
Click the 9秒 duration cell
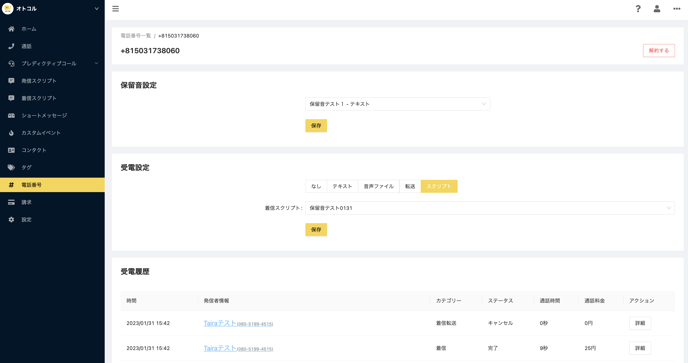[x=544, y=349]
